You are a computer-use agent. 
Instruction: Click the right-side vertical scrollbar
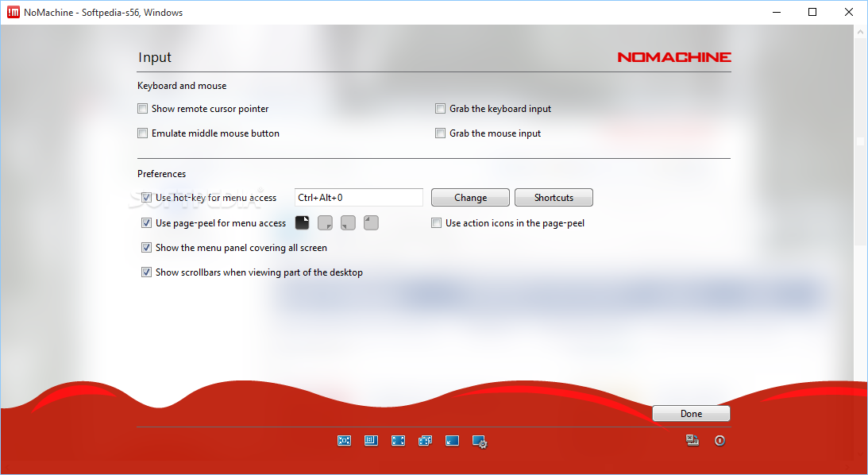point(860,244)
